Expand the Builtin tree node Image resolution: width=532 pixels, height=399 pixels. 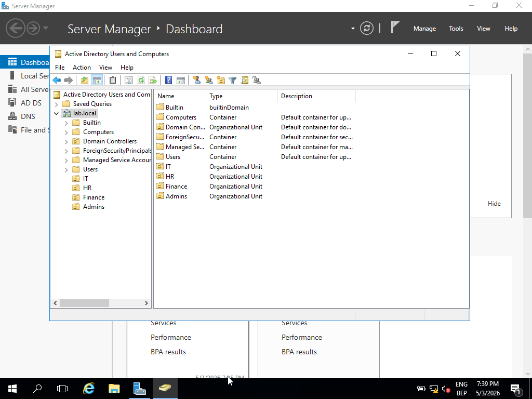[66, 123]
